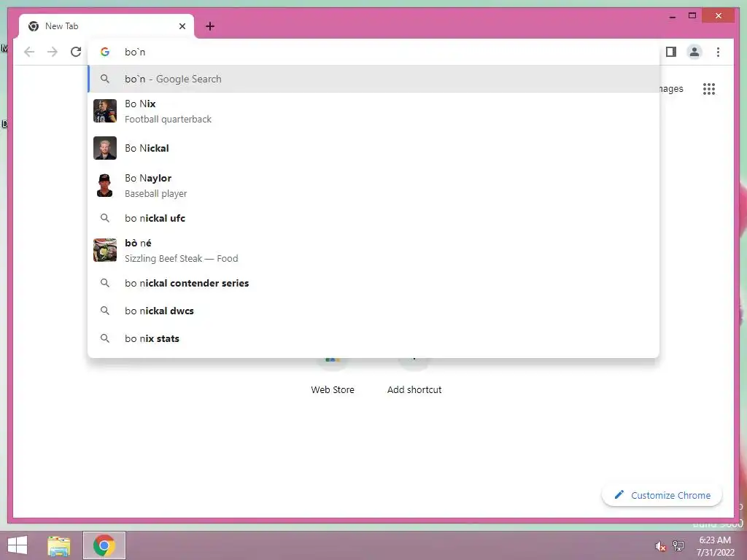This screenshot has width=747, height=560.
Task: Choose Bo Naylor Baseball player suggestion
Action: pos(373,185)
